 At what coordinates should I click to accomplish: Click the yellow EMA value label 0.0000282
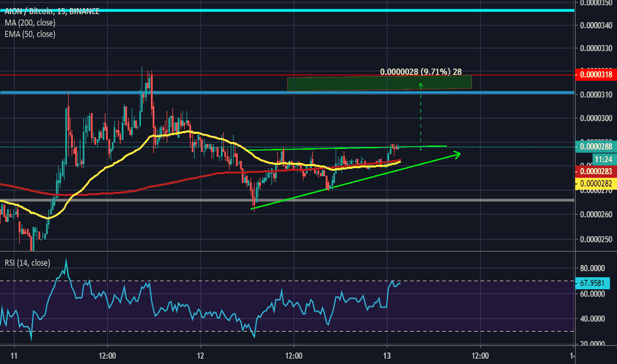596,183
